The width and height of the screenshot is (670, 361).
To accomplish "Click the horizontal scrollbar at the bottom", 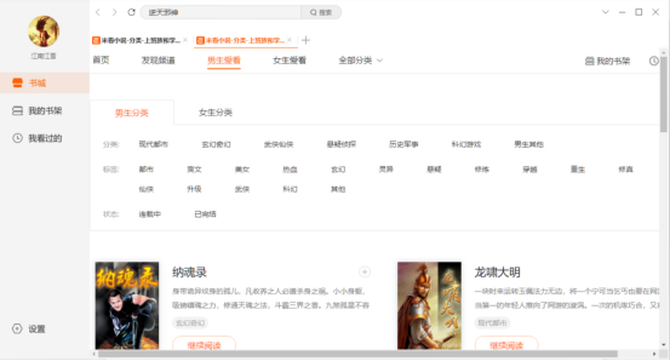I will point(357,354).
